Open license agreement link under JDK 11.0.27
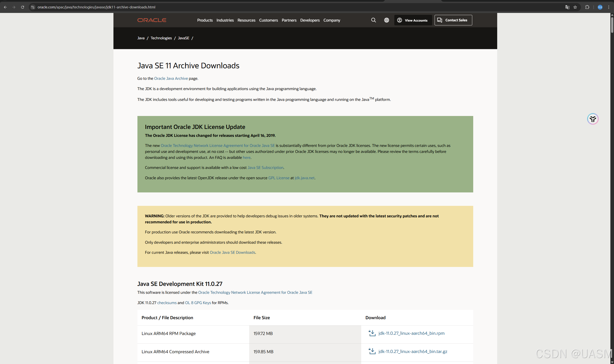 coord(255,292)
